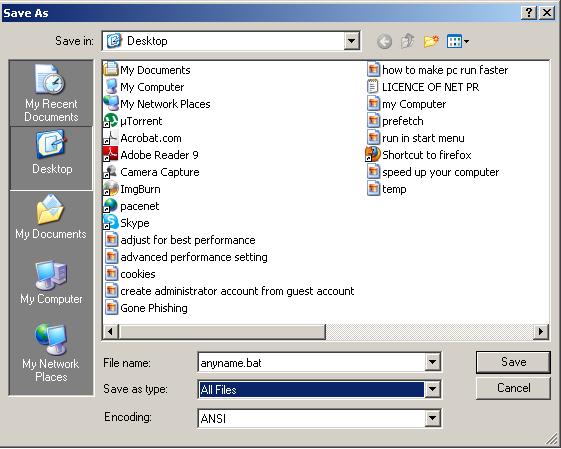Select the Shortcut to firefox icon
This screenshot has width=561, height=449.
coord(373,155)
